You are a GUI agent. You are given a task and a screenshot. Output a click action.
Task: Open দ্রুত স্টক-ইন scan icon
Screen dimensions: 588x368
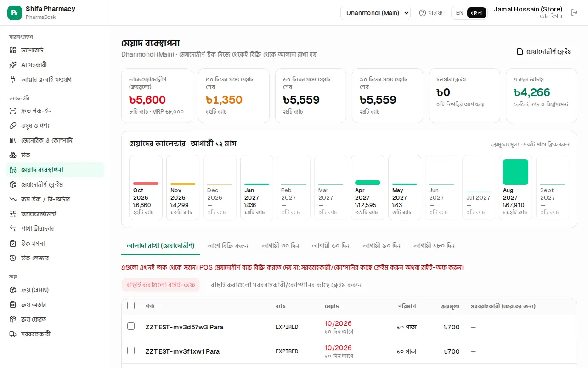click(13, 111)
